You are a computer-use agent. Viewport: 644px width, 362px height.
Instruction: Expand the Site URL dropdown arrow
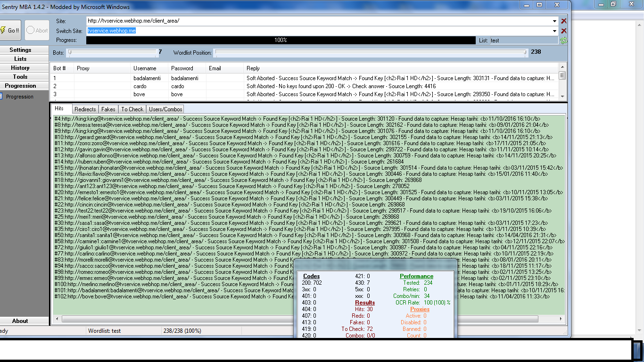(555, 21)
